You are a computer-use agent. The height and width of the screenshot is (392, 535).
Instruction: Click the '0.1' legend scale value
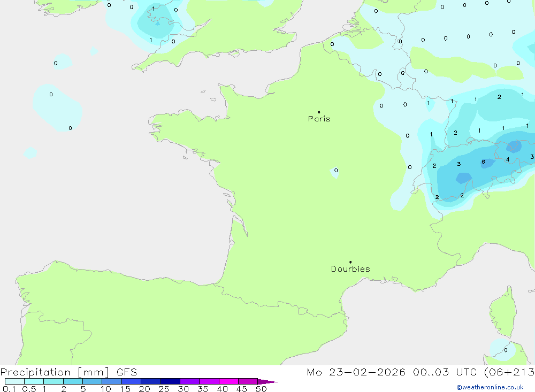[9, 389]
